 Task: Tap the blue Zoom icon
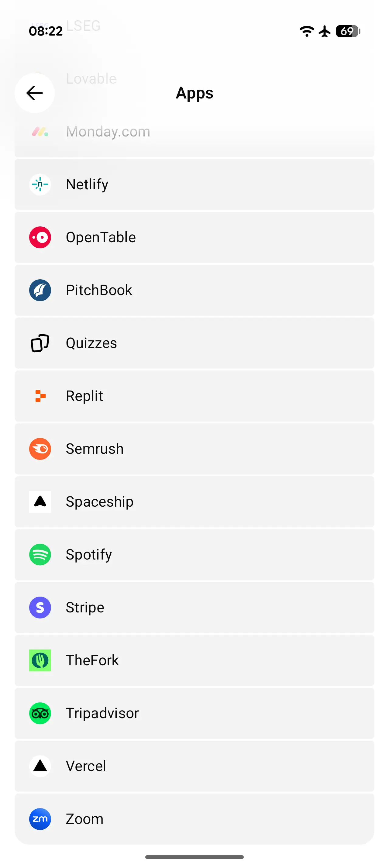[40, 819]
